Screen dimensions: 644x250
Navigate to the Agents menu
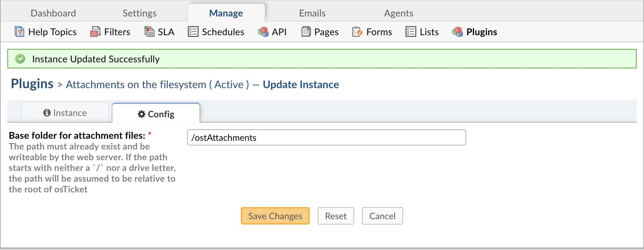point(398,13)
